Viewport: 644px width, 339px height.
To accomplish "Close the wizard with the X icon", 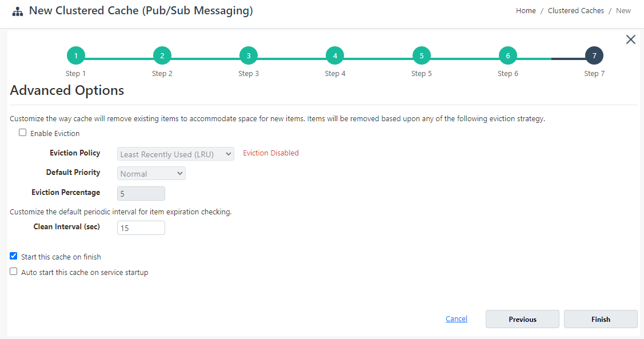I will (630, 39).
